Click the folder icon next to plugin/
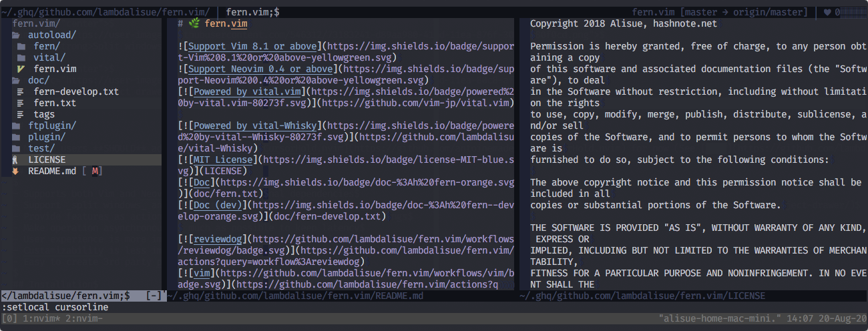The image size is (868, 331). [x=15, y=137]
